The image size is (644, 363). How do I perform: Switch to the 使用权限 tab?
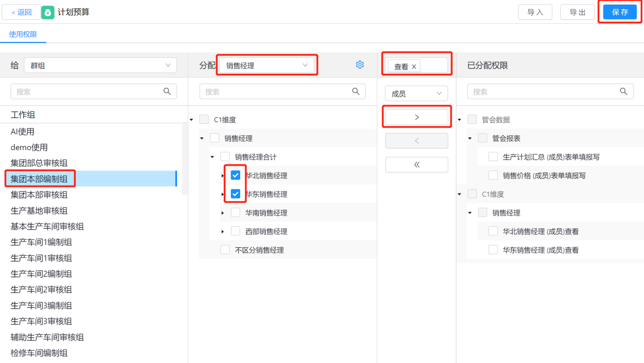click(x=23, y=34)
